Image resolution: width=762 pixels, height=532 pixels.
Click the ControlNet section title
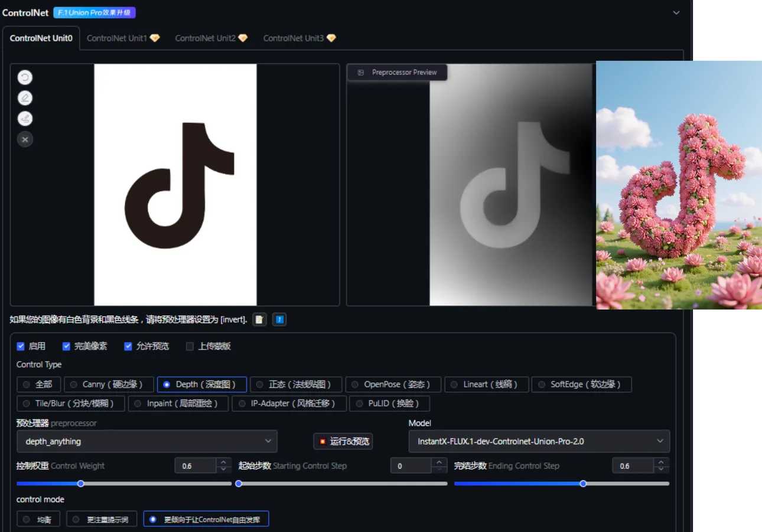[25, 12]
